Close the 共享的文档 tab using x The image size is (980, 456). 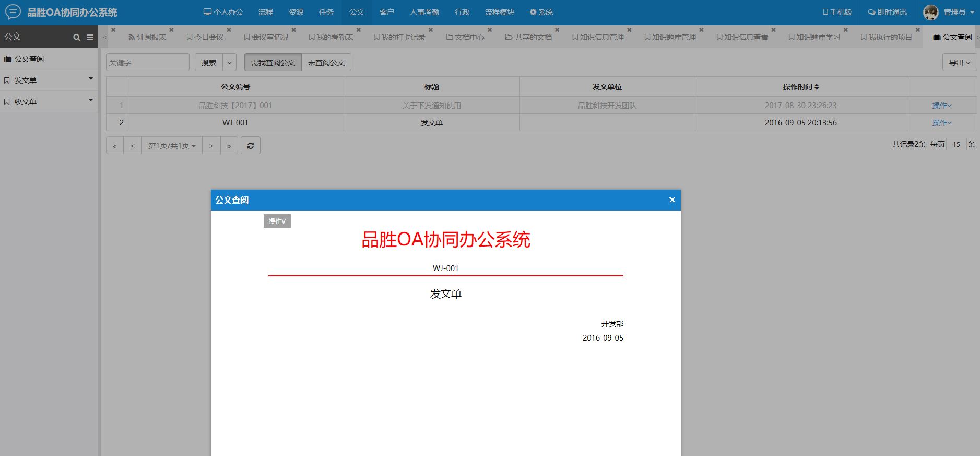click(x=557, y=30)
